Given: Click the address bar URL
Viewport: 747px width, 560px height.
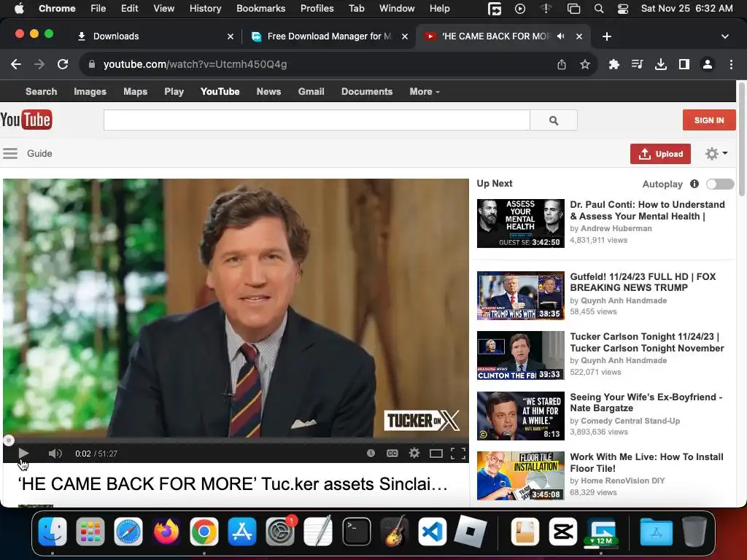Looking at the screenshot, I should click(x=195, y=64).
